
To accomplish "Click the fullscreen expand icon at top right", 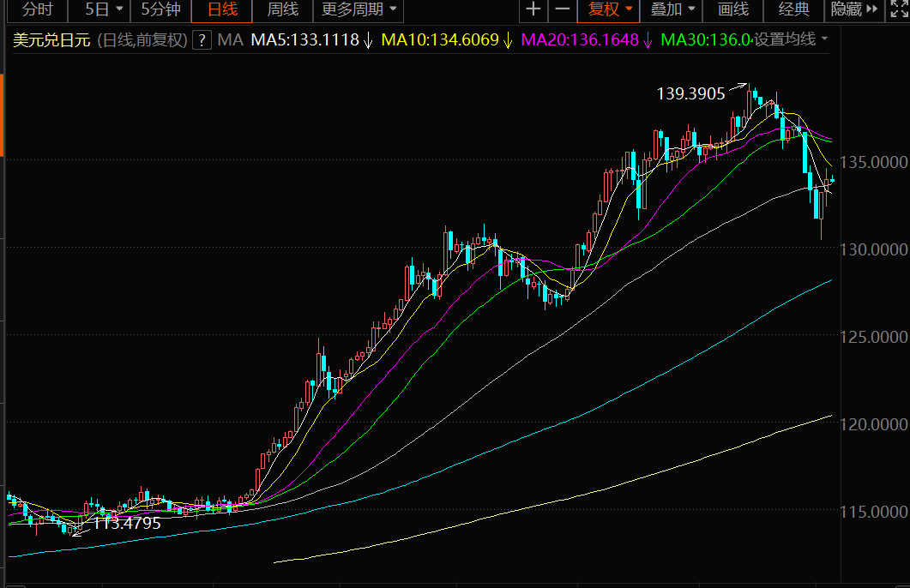I will [898, 10].
